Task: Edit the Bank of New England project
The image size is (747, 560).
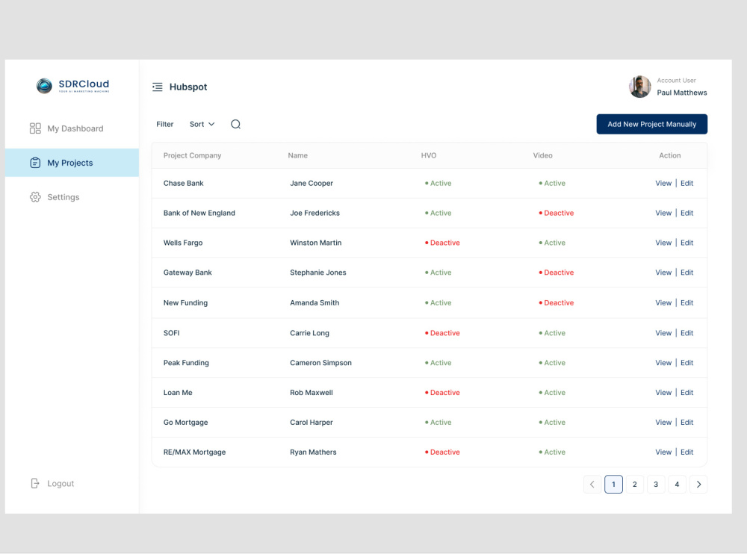Action: [686, 214]
